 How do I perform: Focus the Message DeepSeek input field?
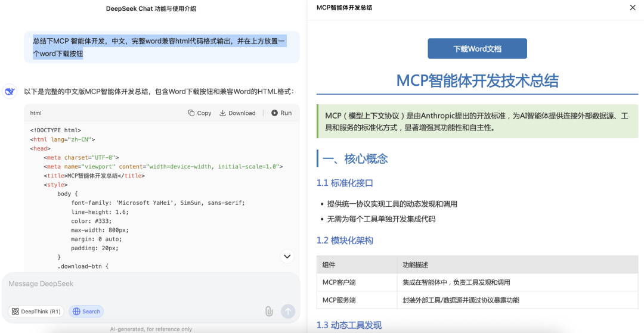click(x=150, y=284)
